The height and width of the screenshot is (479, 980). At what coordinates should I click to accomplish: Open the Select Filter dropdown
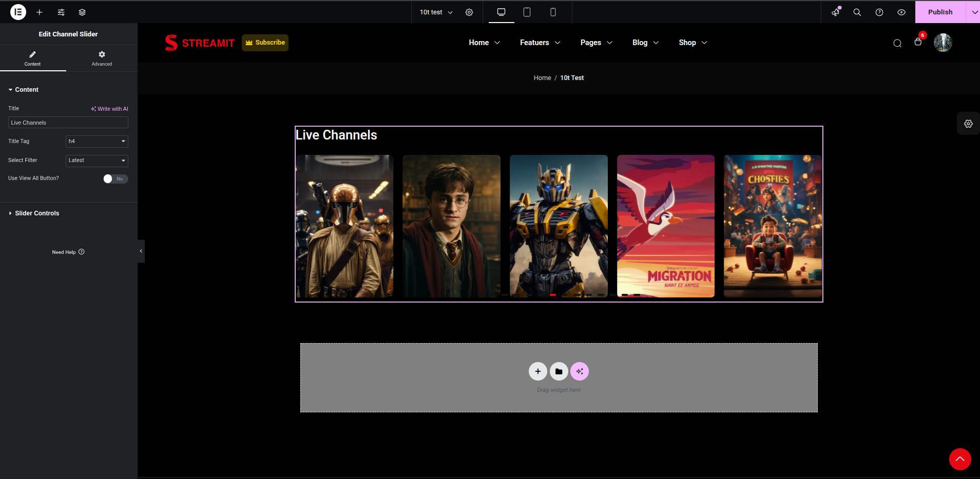[97, 161]
